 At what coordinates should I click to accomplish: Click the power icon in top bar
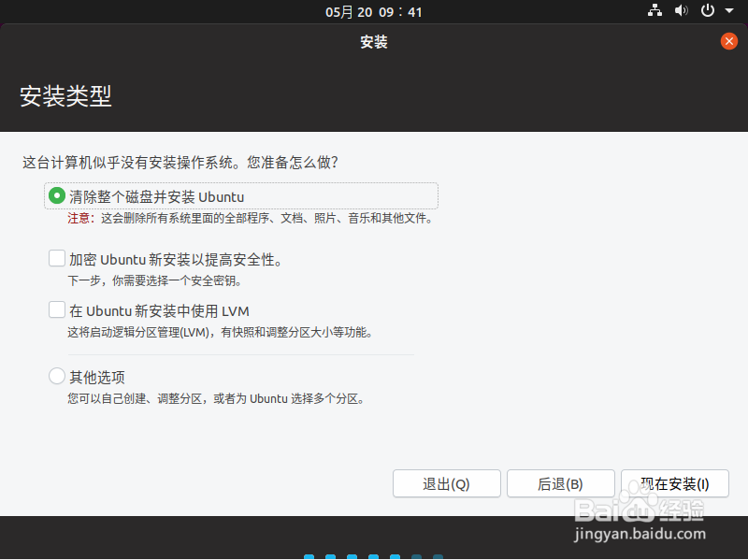(x=708, y=10)
